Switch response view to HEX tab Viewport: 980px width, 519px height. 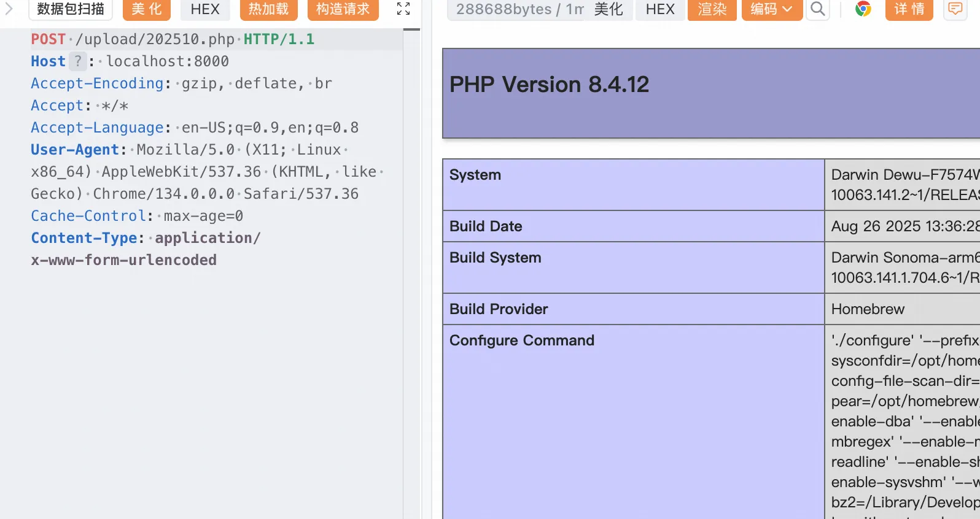coord(660,9)
